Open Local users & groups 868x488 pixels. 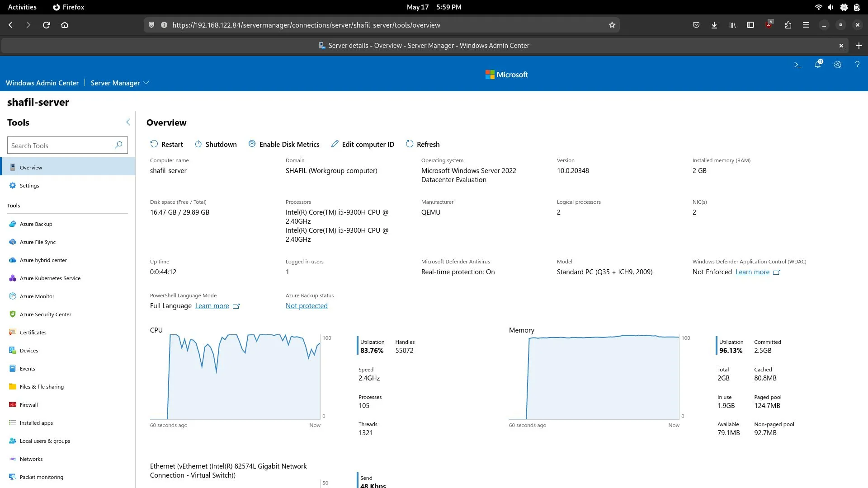45,441
